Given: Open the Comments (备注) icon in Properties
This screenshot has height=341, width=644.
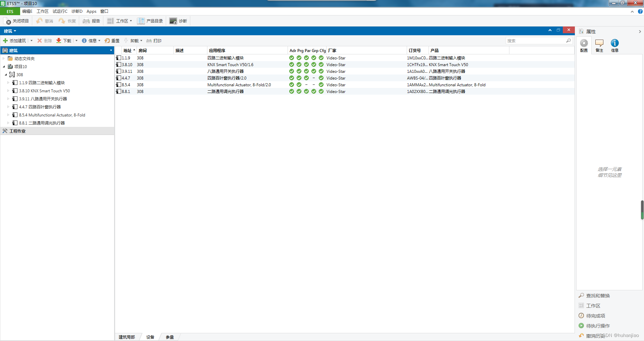Looking at the screenshot, I should (x=599, y=43).
